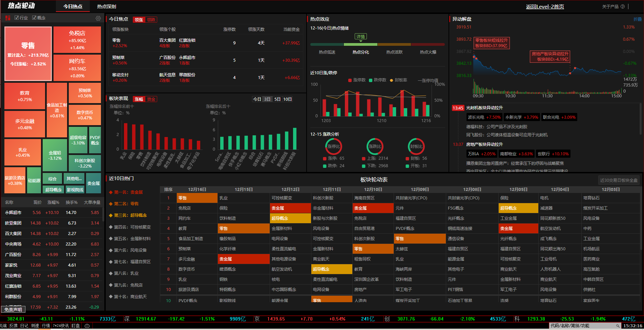Click the robot assistant icon in bottom toolbar

(x=87, y=326)
